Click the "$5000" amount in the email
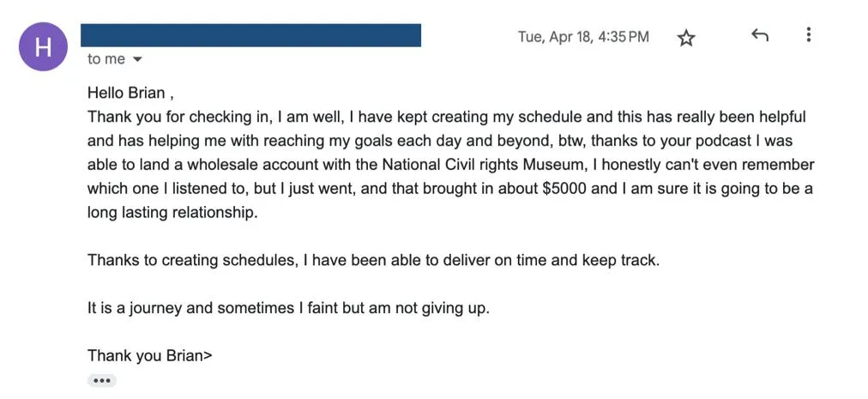This screenshot has height=399, width=868. pyautogui.click(x=565, y=189)
